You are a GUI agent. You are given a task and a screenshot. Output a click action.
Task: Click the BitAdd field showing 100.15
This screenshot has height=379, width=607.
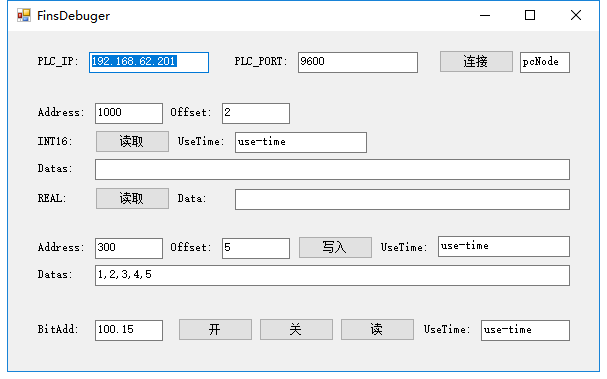[x=129, y=330]
